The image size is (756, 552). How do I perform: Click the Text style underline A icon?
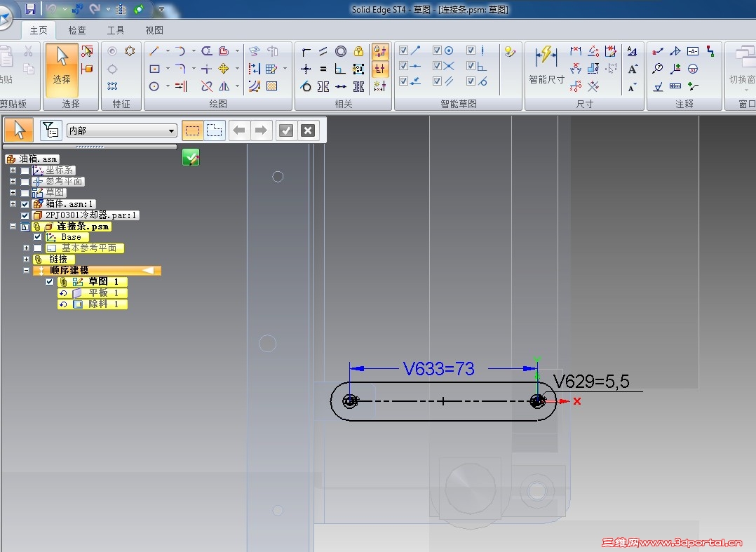tap(632, 51)
